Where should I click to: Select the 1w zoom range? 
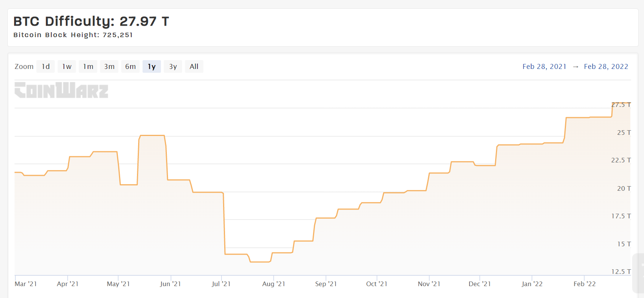coord(67,67)
